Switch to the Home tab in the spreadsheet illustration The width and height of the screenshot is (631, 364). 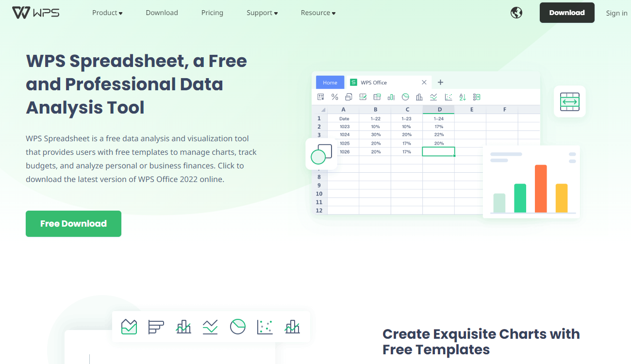(330, 83)
